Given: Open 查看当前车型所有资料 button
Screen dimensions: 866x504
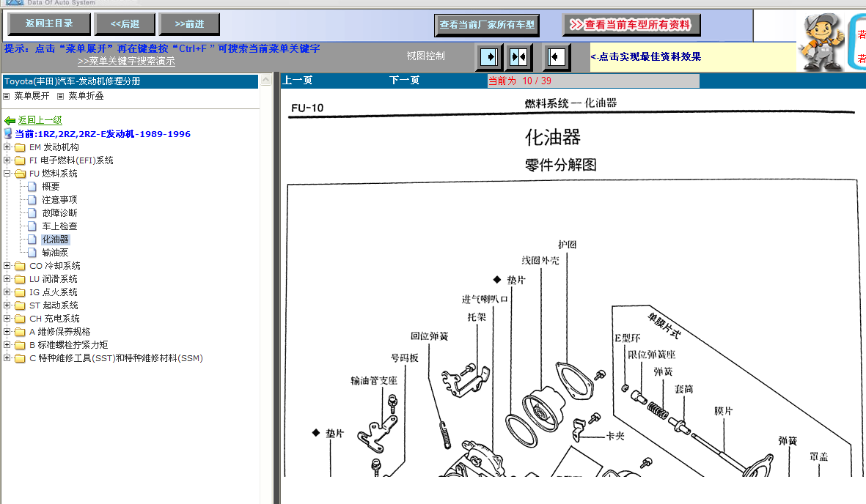Looking at the screenshot, I should tap(631, 25).
